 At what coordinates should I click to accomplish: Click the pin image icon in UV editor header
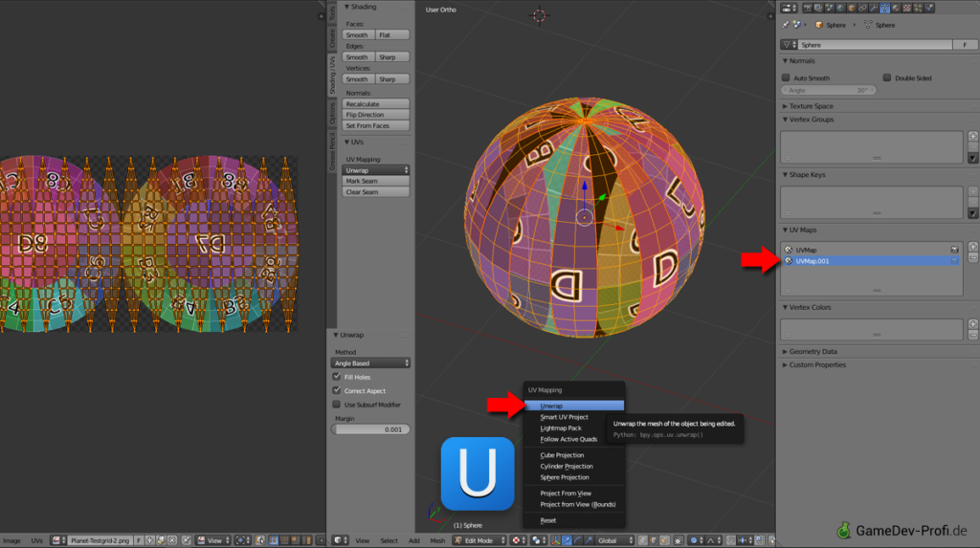coord(186,540)
